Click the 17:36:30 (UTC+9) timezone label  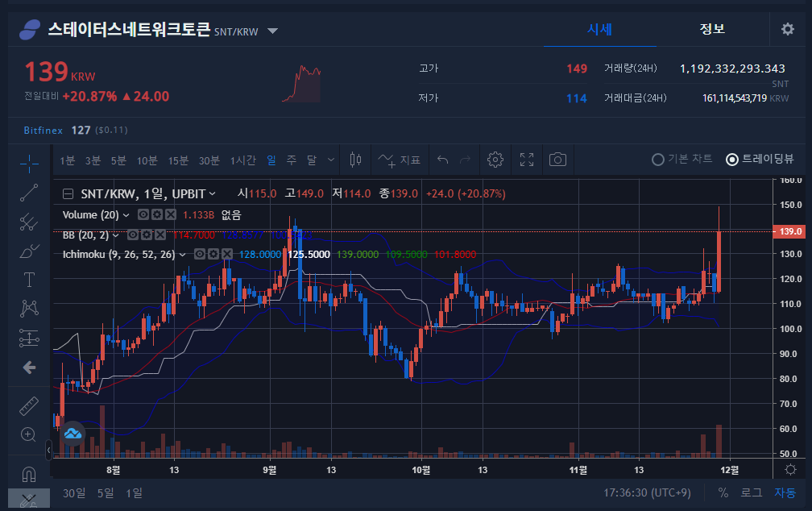647,492
